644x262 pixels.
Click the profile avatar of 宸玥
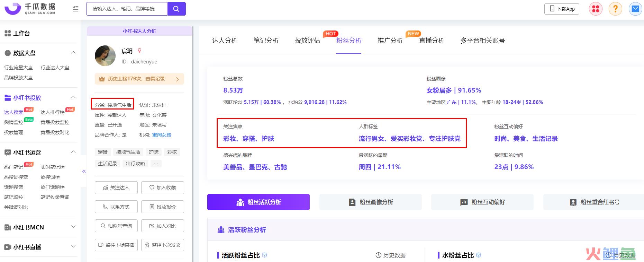click(x=105, y=56)
